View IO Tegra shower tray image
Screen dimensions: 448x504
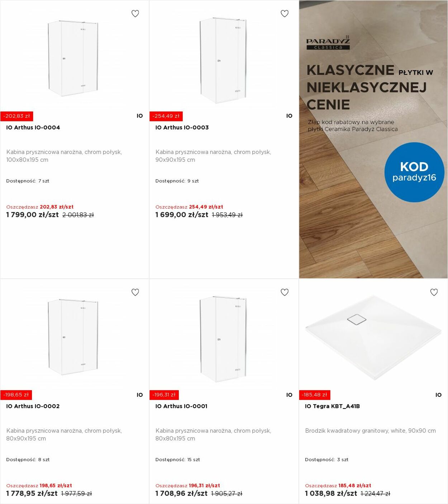click(x=373, y=337)
